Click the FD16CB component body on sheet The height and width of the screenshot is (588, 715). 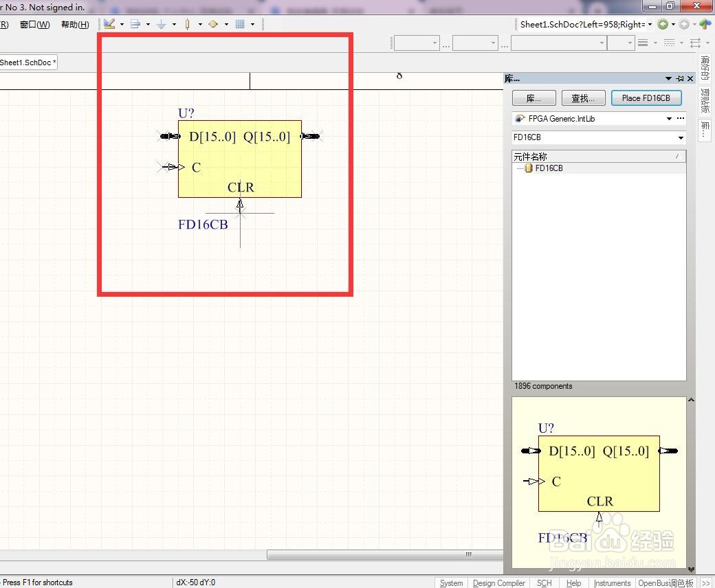(x=240, y=159)
